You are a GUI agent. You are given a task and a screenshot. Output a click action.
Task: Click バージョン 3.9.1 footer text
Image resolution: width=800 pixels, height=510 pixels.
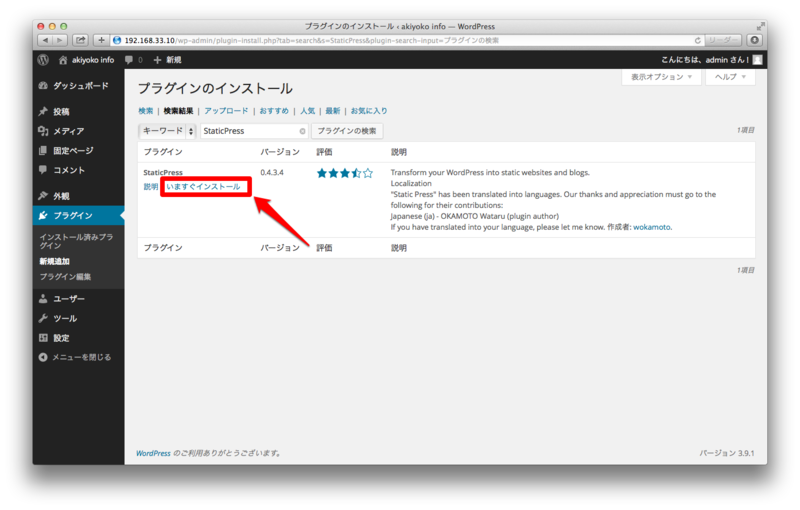tap(727, 453)
